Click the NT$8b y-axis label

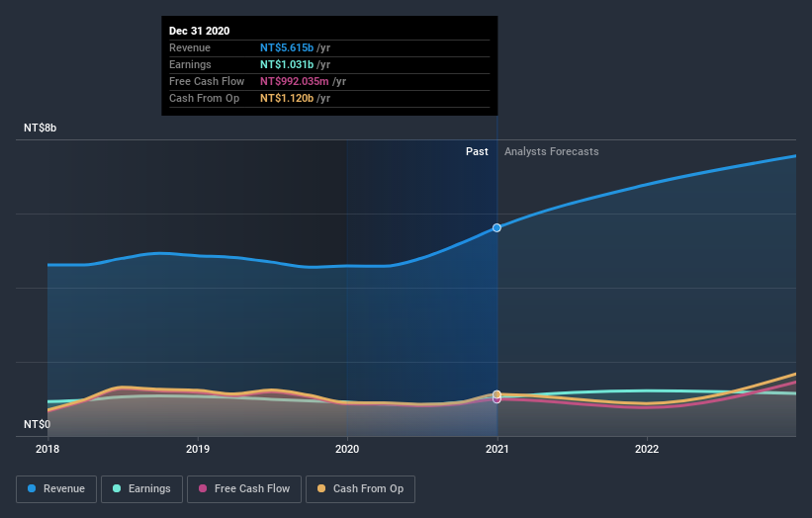pos(40,128)
